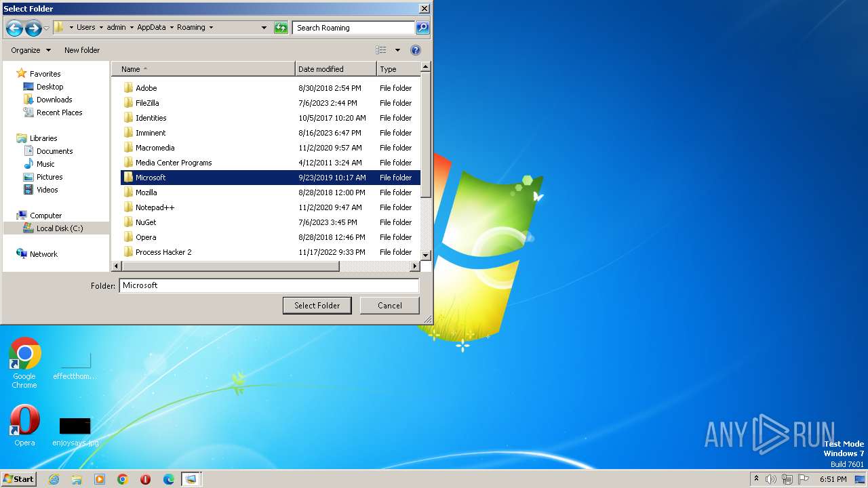Screen dimensions: 868x488
Task: Refresh the Roaming folder view
Action: (281, 28)
